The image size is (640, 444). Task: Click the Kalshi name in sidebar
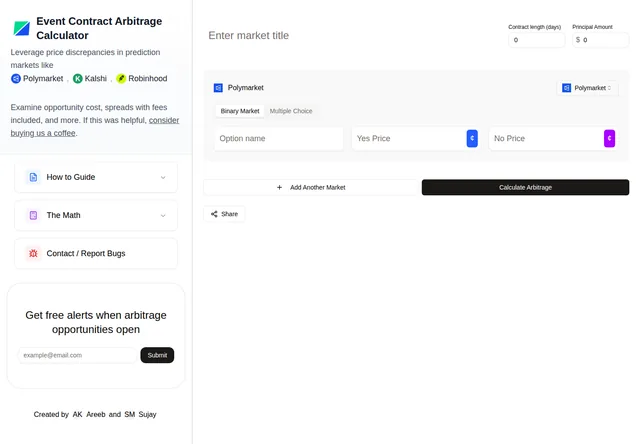tap(96, 78)
